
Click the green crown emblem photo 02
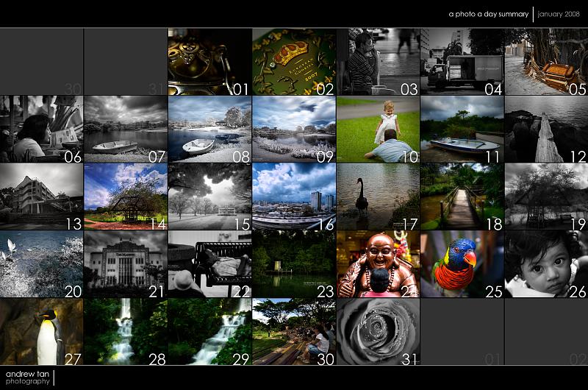click(294, 62)
